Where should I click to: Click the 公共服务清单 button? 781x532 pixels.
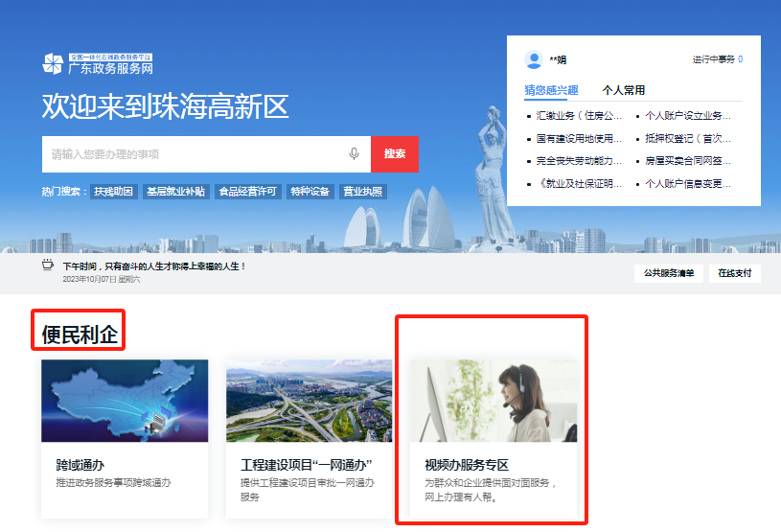[669, 273]
